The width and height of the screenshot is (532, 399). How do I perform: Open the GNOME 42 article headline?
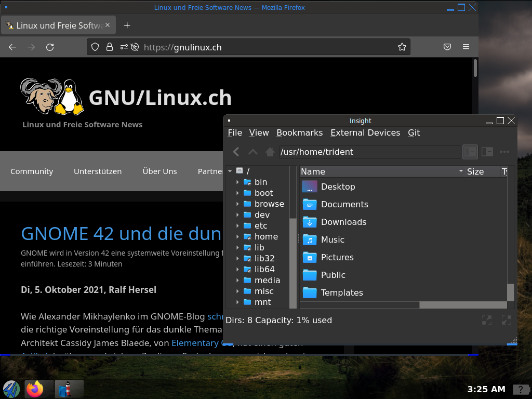coord(122,234)
